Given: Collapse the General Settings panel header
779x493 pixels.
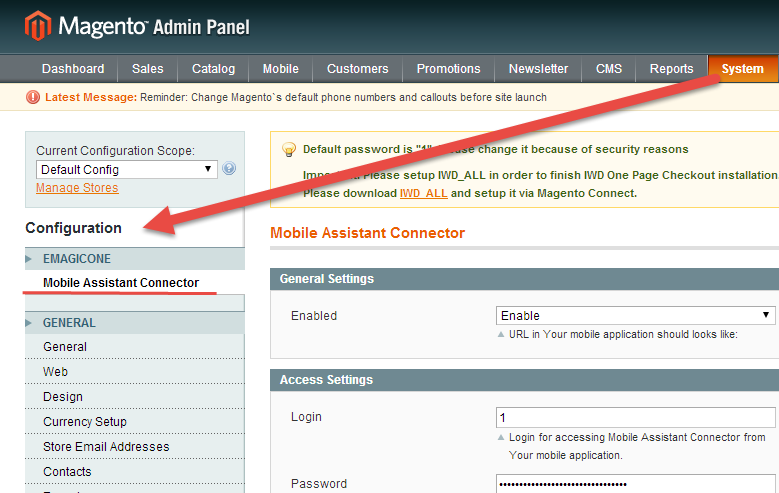Looking at the screenshot, I should [524, 279].
